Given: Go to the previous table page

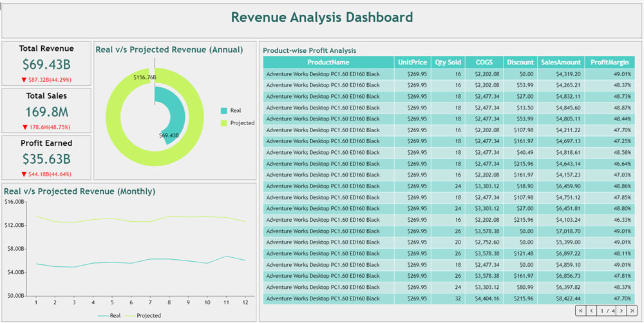Looking at the screenshot, I should point(592,311).
